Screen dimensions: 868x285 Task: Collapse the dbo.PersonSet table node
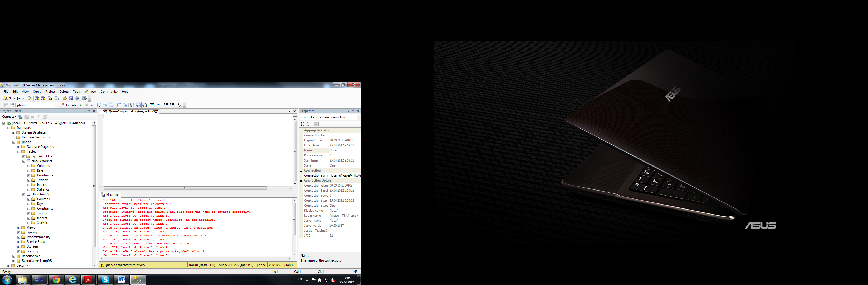[x=24, y=161]
